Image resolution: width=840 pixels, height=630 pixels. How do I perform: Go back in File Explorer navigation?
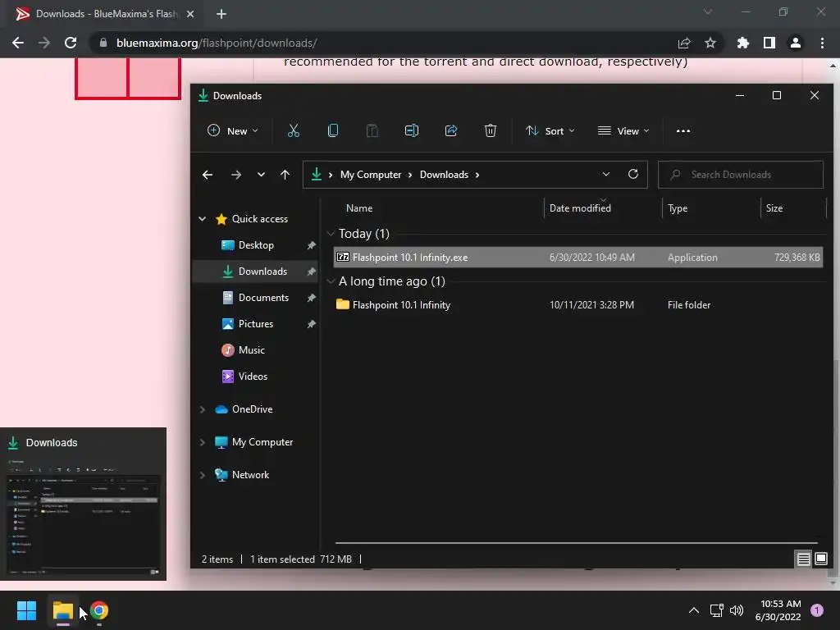click(208, 175)
